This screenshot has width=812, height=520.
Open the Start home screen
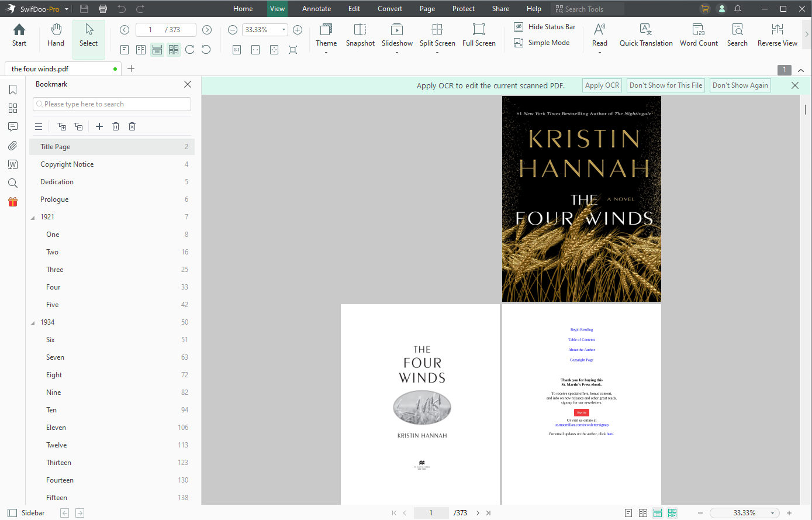pos(19,35)
